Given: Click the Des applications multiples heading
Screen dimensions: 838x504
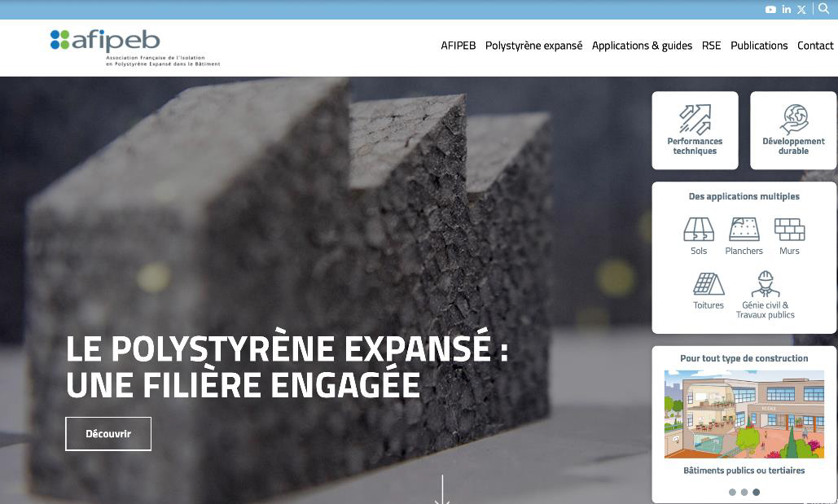Looking at the screenshot, I should pos(744,196).
